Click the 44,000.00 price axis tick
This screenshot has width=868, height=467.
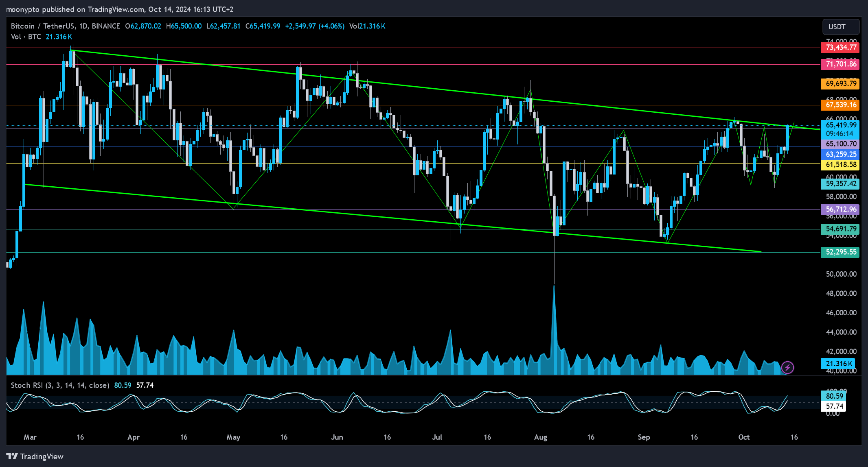click(x=841, y=332)
